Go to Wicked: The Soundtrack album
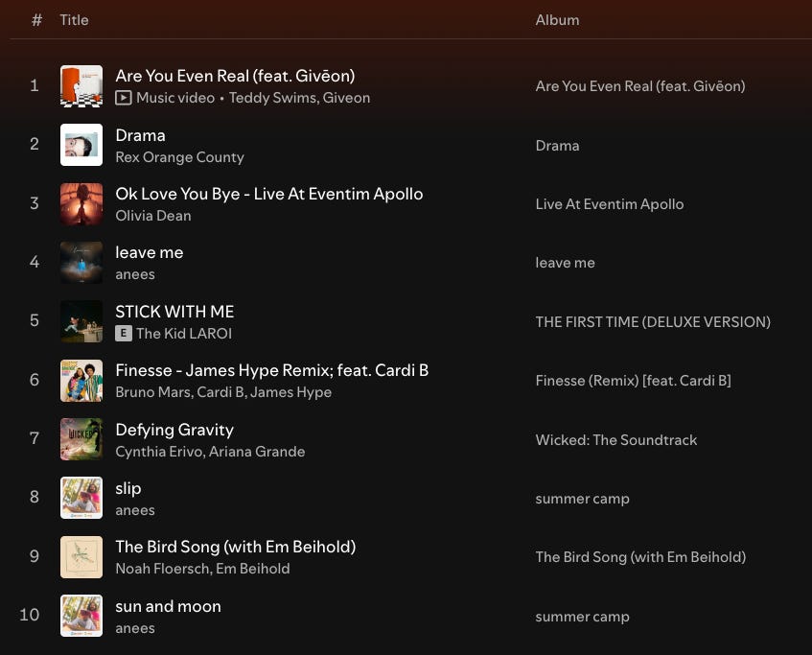Image resolution: width=812 pixels, height=655 pixels. (616, 440)
